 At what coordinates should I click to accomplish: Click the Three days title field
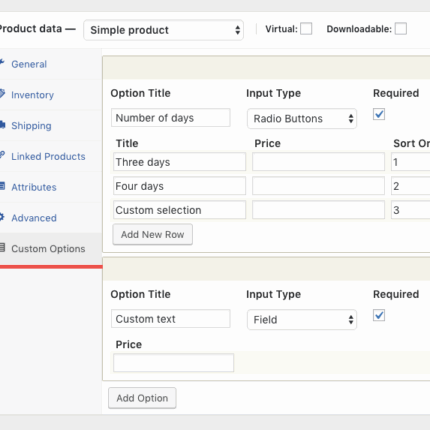point(179,162)
